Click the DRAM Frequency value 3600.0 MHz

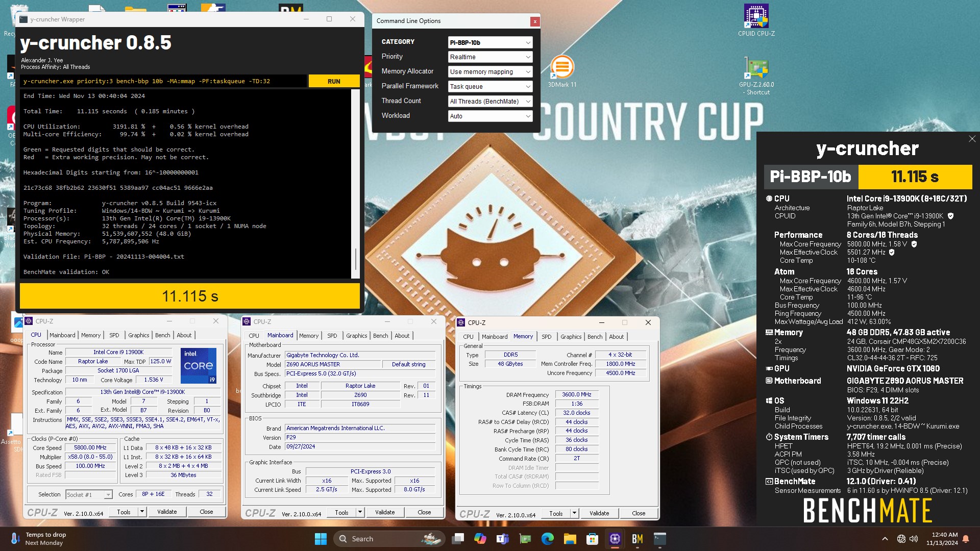point(576,394)
